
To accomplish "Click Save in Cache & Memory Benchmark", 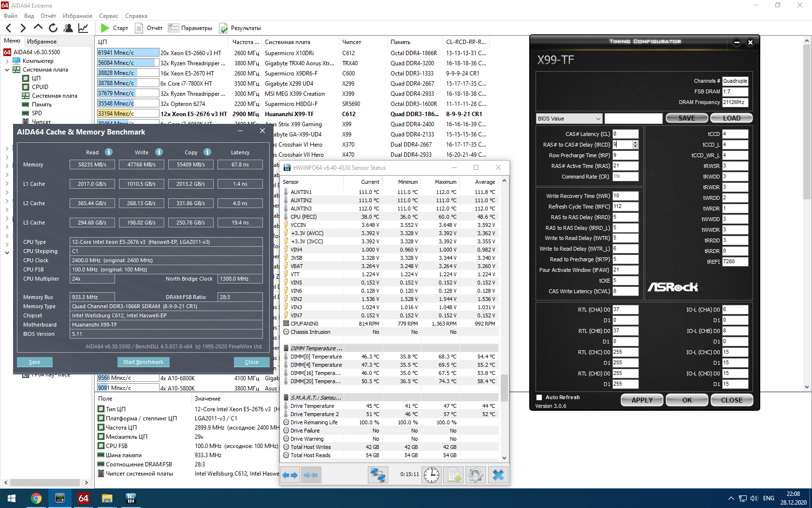I will point(35,362).
